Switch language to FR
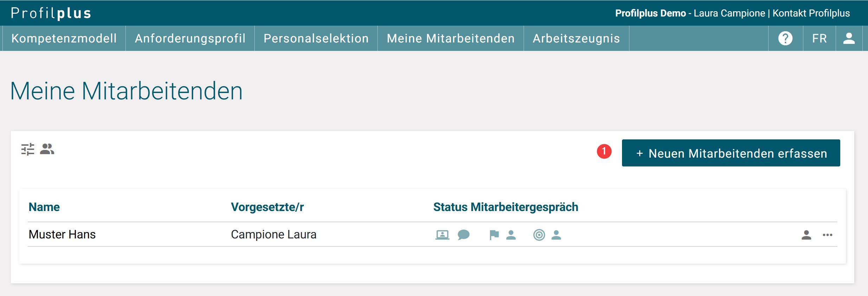This screenshot has width=868, height=296. point(819,38)
